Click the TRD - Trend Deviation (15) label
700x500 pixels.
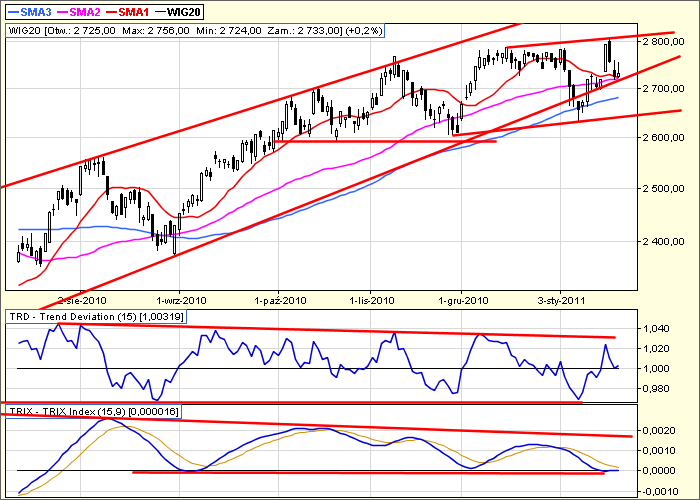(x=96, y=317)
